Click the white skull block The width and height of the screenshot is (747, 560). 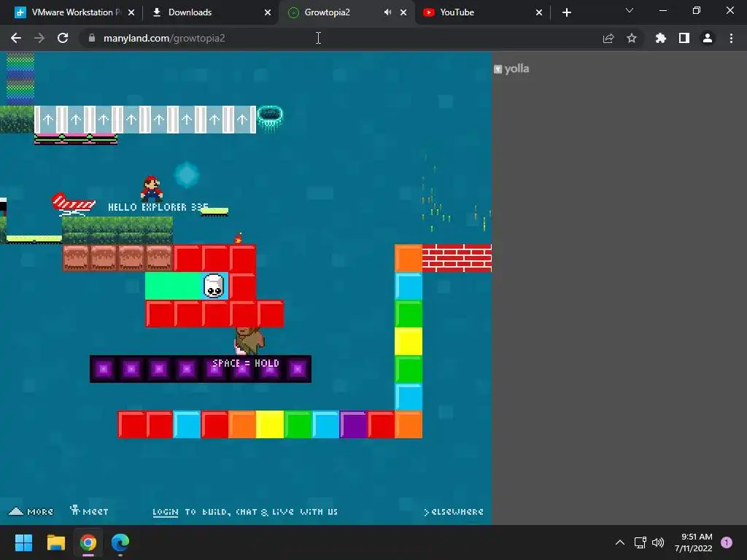point(214,286)
